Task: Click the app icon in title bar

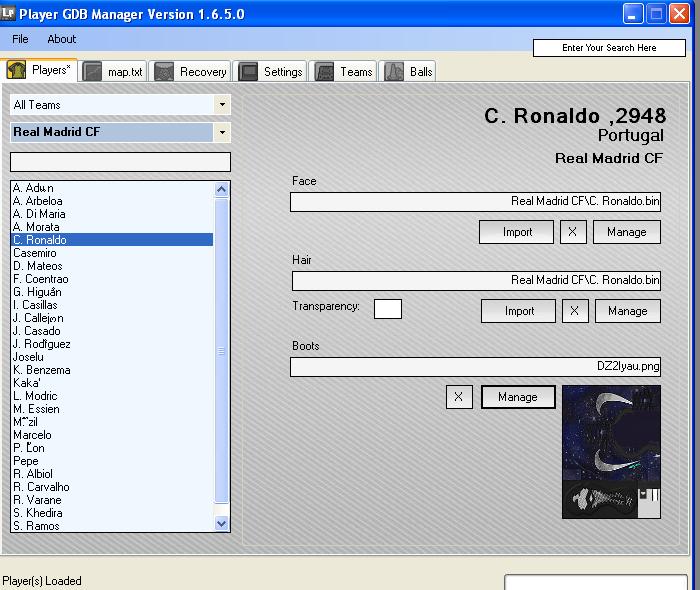Action: [8, 12]
